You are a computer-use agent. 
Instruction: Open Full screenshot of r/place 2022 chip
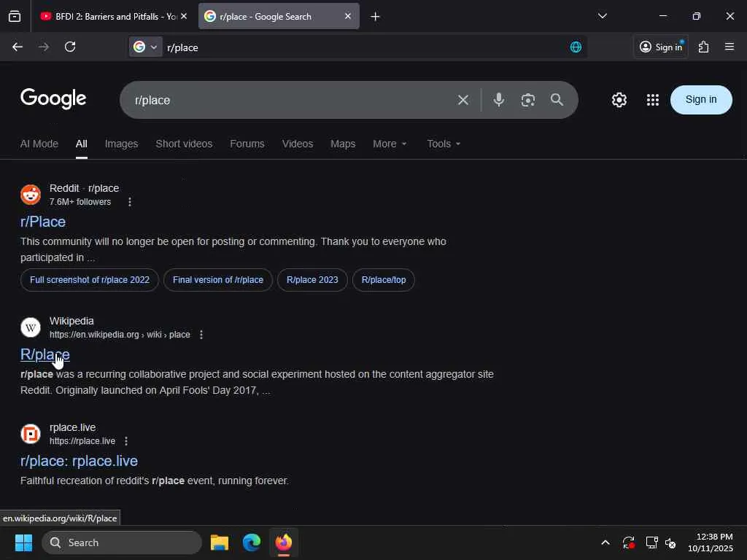point(90,280)
